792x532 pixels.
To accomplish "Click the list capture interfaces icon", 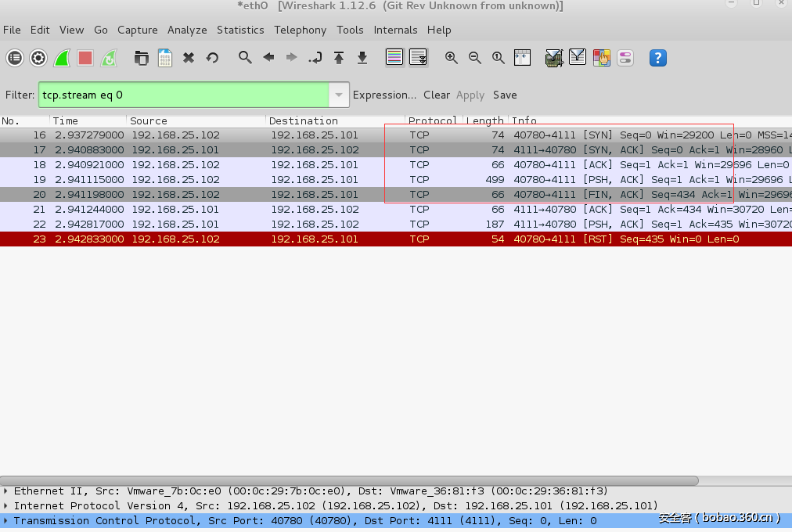I will coord(15,58).
